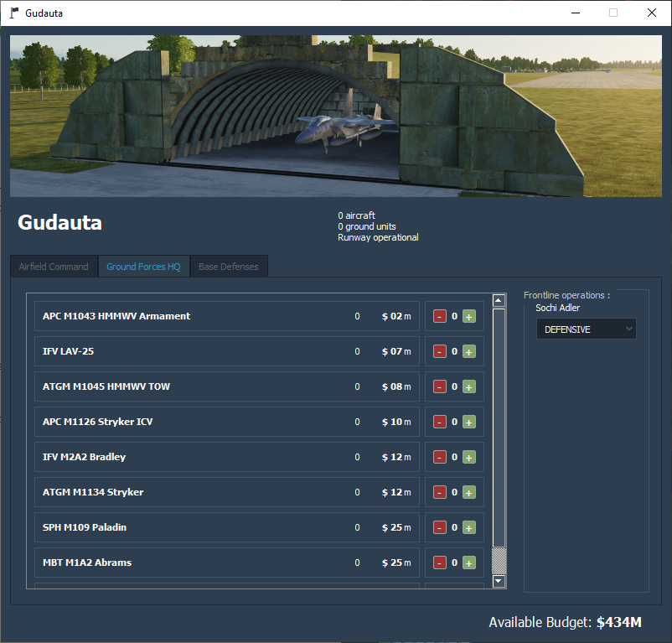Remove one APC M1043 HMMWV Armament
This screenshot has height=643, width=672.
(x=439, y=316)
